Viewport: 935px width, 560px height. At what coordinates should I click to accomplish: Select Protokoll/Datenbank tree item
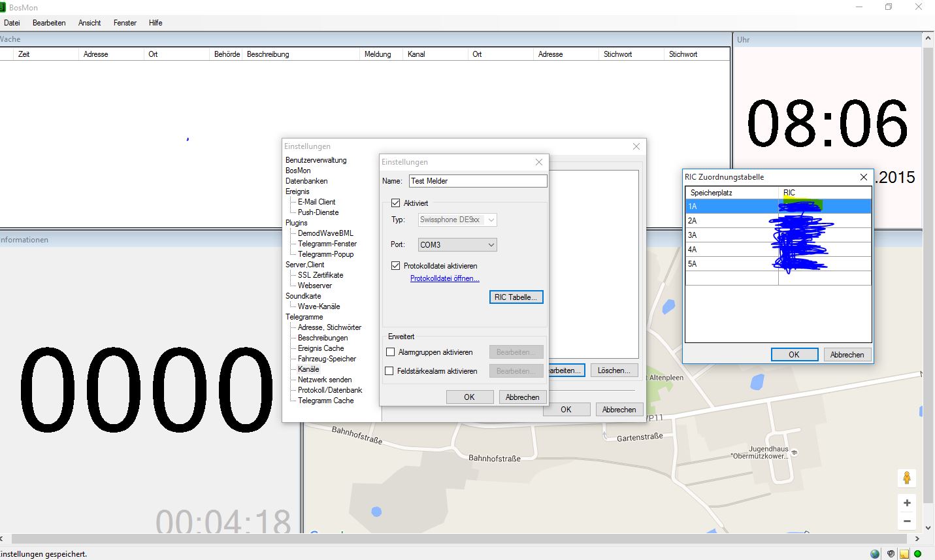330,390
